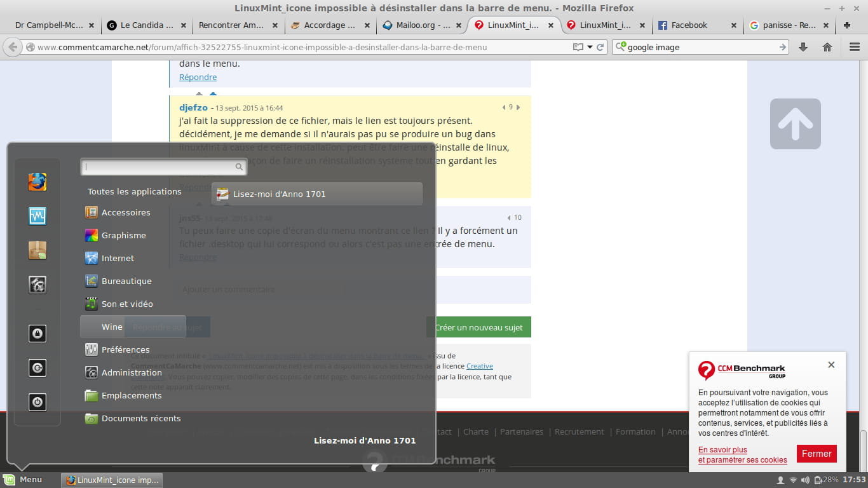Click the 17:53 panel clock
The image size is (868, 488).
coord(855,480)
